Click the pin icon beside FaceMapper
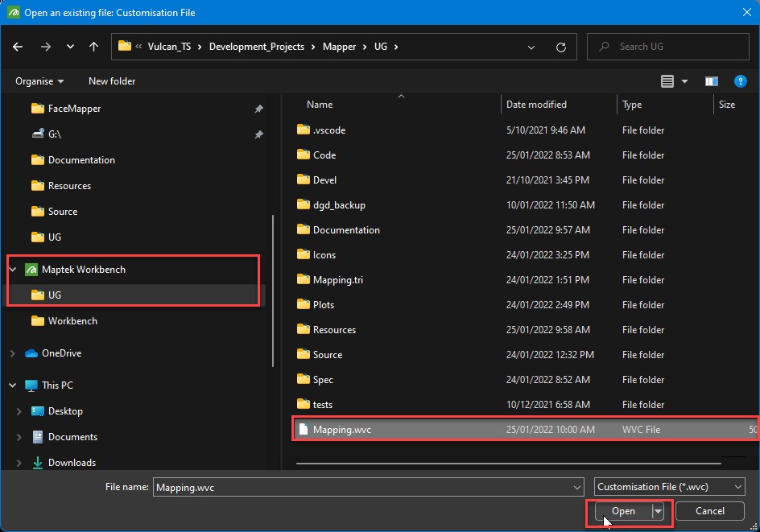 [258, 109]
